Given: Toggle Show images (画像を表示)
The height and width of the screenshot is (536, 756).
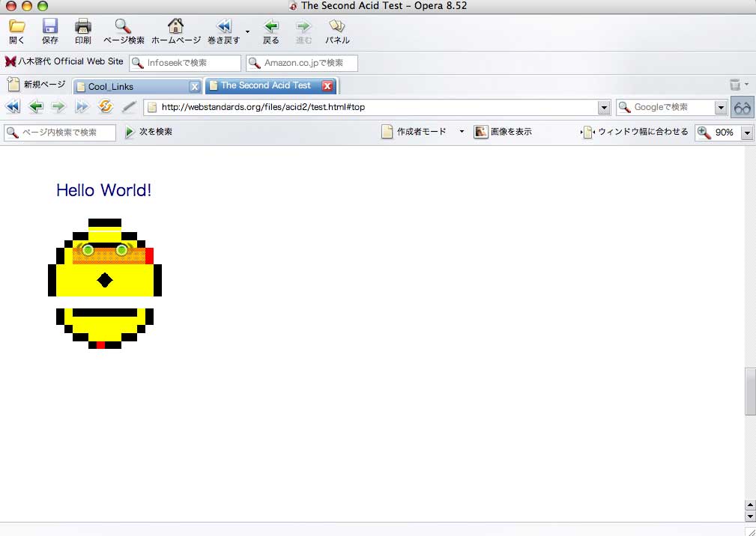Looking at the screenshot, I should tap(503, 132).
